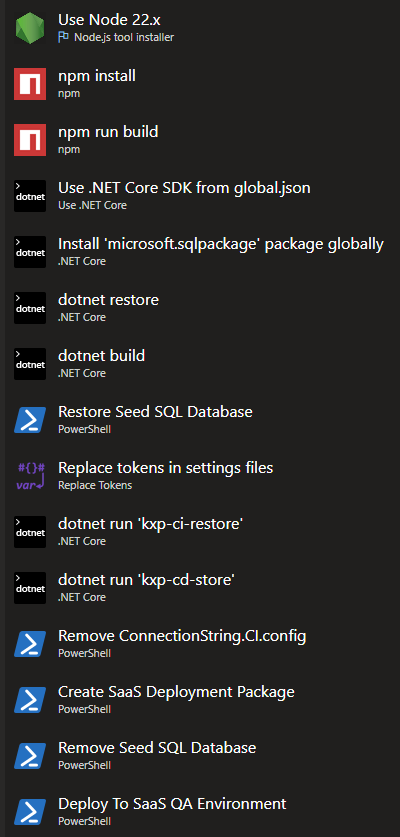This screenshot has width=400, height=837.
Task: Click the PowerShell icon for Create SaaS Deployment Package
Action: 30,700
